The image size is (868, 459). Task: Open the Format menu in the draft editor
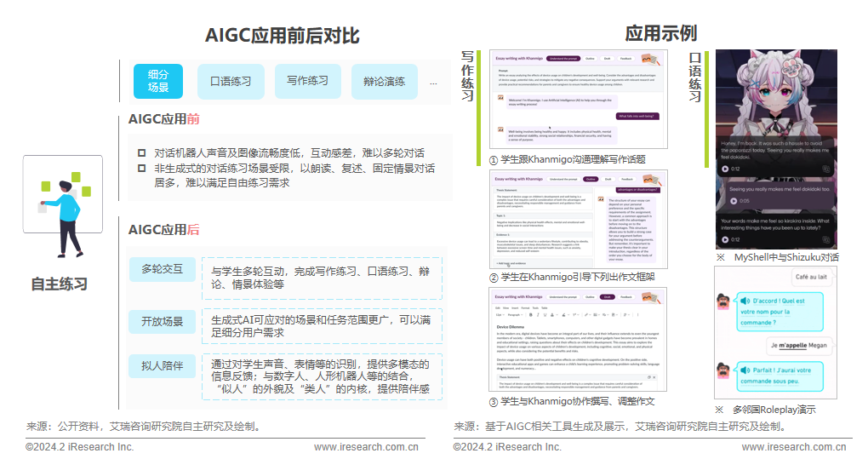(x=525, y=308)
